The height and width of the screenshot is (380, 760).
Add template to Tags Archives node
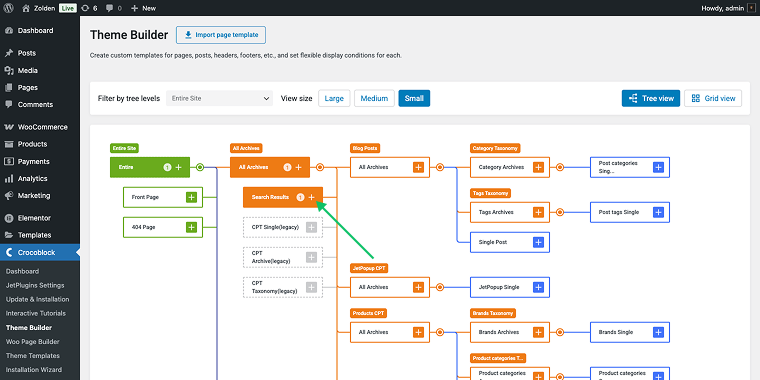538,212
